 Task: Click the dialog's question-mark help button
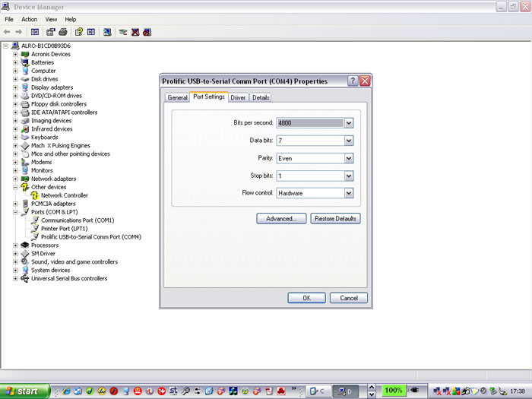tap(353, 81)
